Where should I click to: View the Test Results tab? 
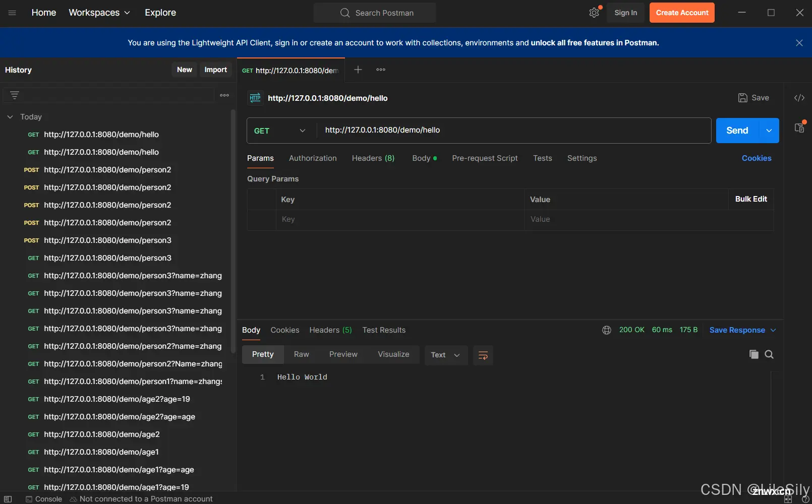384,330
